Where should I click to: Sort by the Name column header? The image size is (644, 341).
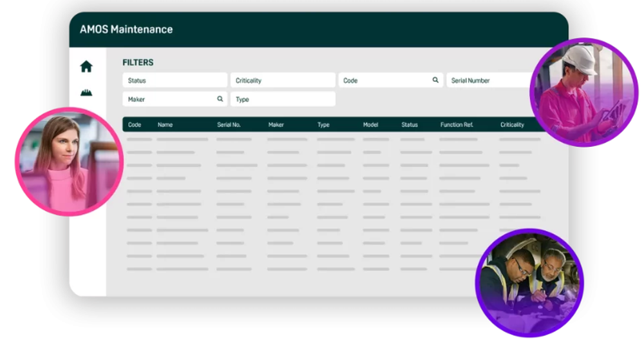[x=165, y=124]
